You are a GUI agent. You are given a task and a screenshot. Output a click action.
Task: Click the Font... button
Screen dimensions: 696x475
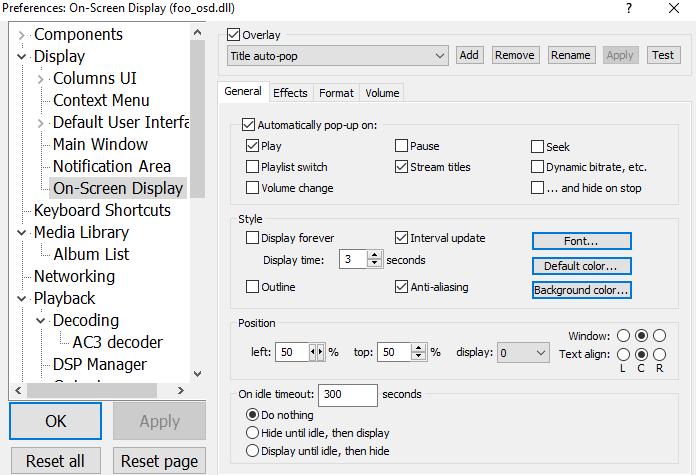(581, 241)
